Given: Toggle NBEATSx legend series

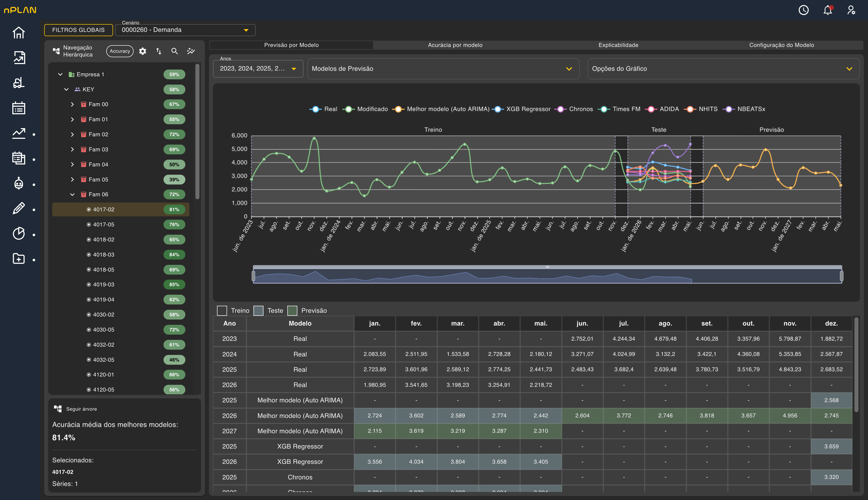Looking at the screenshot, I should (744, 109).
